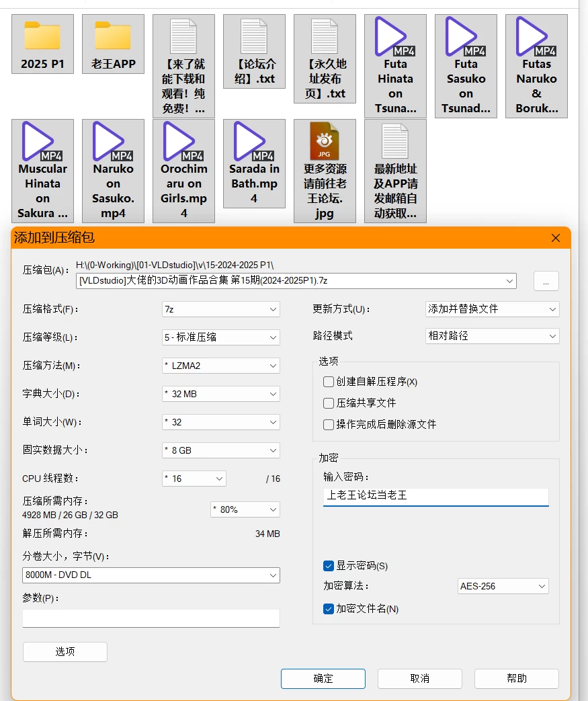The width and height of the screenshot is (588, 701).
Task: Click the memory value 4928 MB / 26 GB / 32 GB
Action: pos(70,515)
